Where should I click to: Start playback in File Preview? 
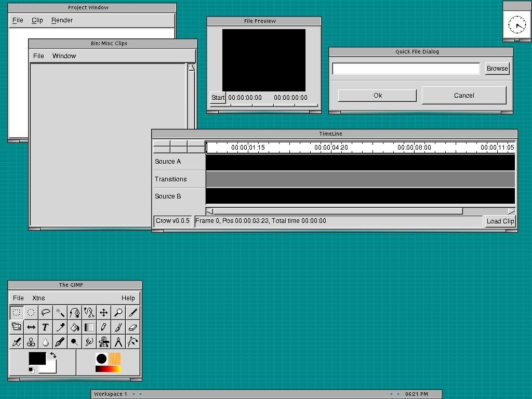pyautogui.click(x=218, y=98)
